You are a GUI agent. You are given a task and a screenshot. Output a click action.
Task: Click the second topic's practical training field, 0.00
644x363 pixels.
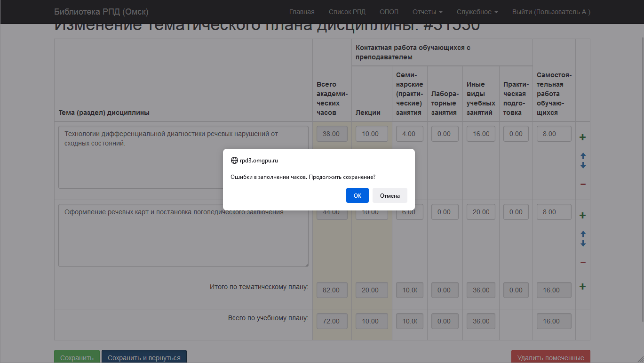click(x=516, y=212)
